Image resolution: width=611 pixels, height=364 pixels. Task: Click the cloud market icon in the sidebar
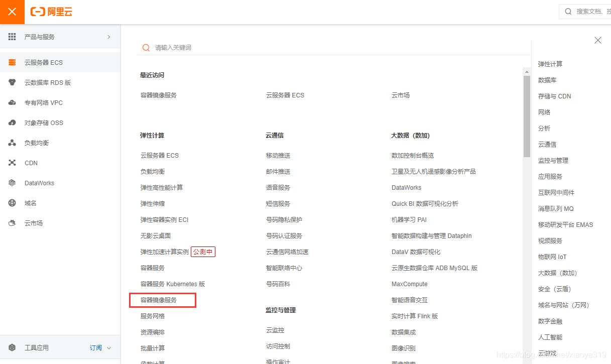point(12,223)
